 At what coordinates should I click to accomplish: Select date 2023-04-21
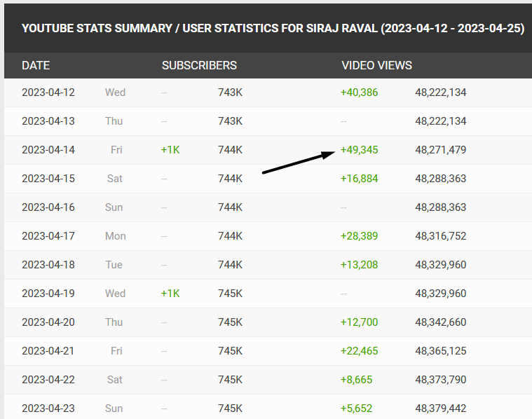point(48,351)
